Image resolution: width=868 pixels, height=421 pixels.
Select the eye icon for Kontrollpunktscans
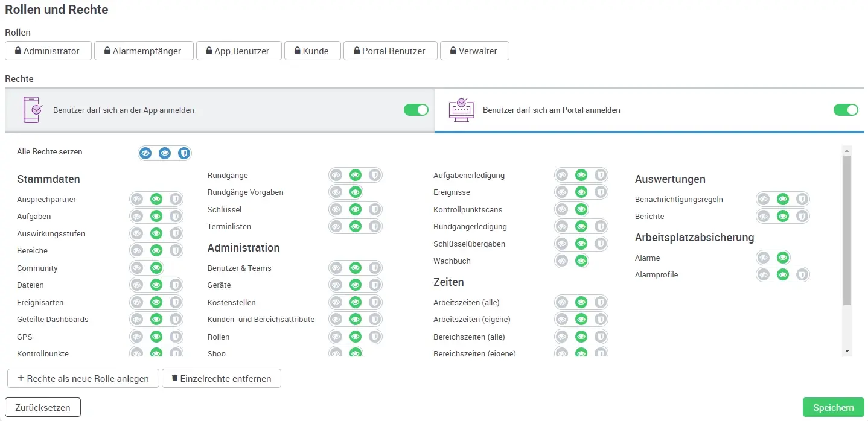tap(581, 209)
